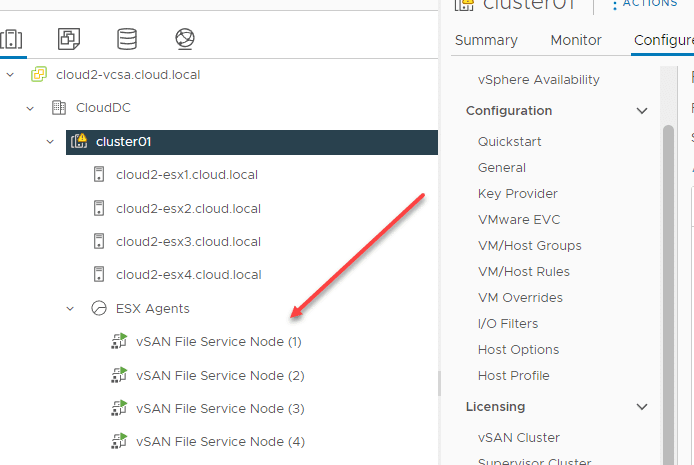Collapse the cloud2-vcsa.cloud.local tree node

(x=10, y=75)
